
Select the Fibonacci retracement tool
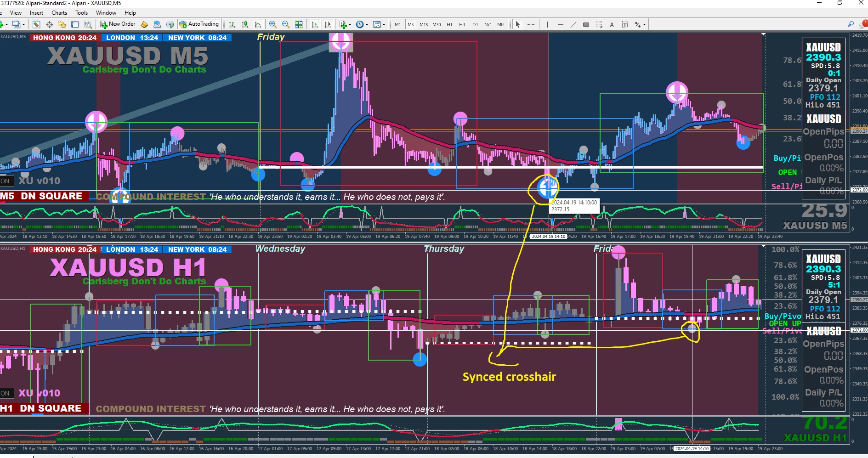[x=599, y=24]
